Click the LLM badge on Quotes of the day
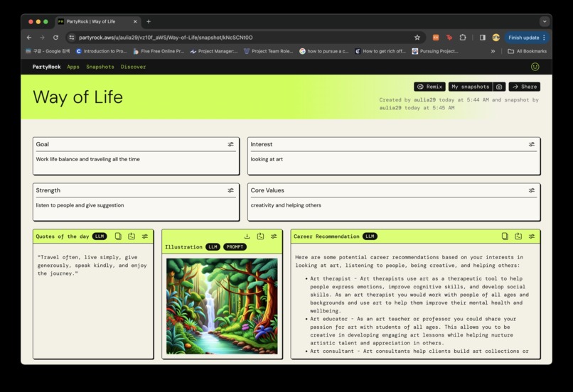 point(100,236)
